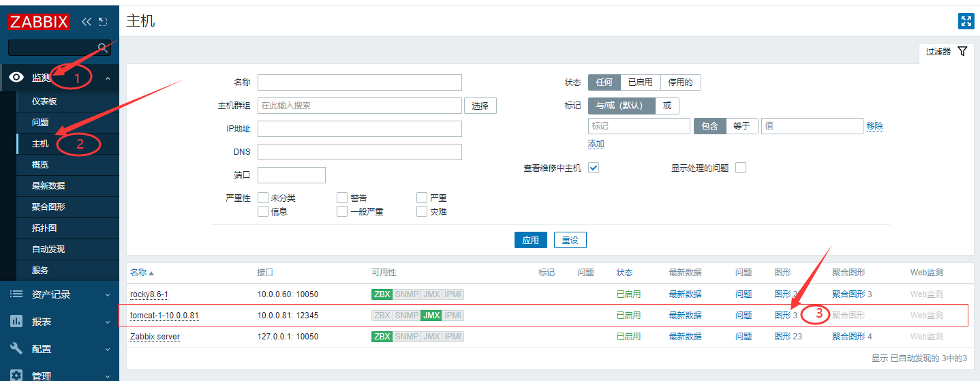Enable 显示处理的问题 checkbox

coord(741,168)
